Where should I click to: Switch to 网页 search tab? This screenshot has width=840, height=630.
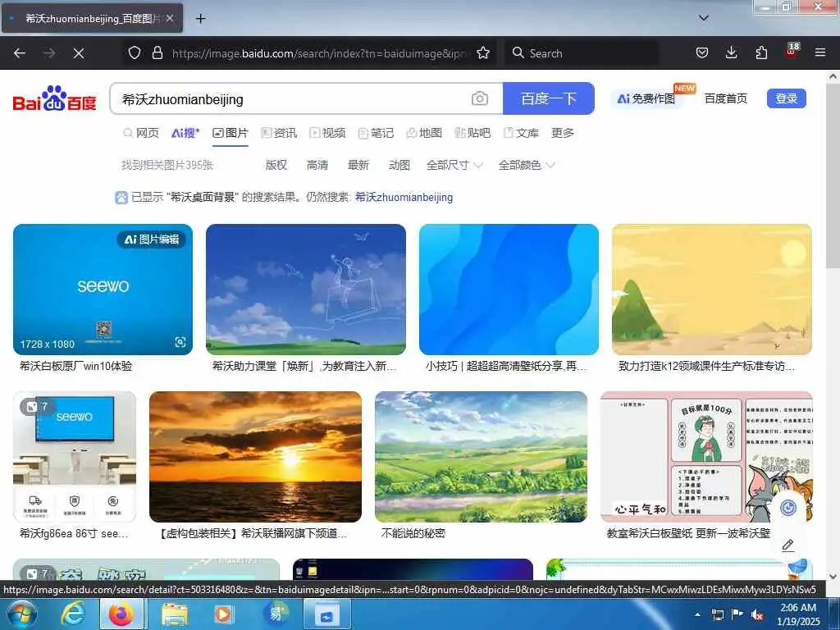pyautogui.click(x=141, y=133)
